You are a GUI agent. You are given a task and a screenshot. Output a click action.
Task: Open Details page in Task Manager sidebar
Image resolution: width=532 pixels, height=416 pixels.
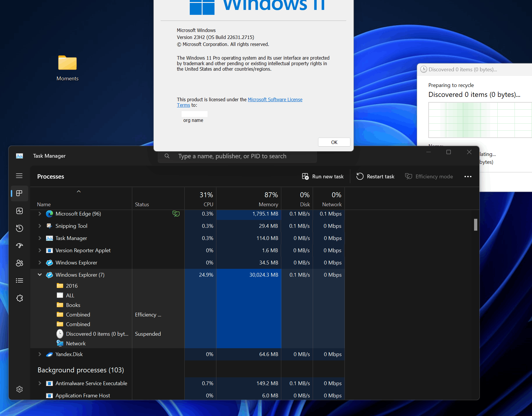pyautogui.click(x=19, y=281)
